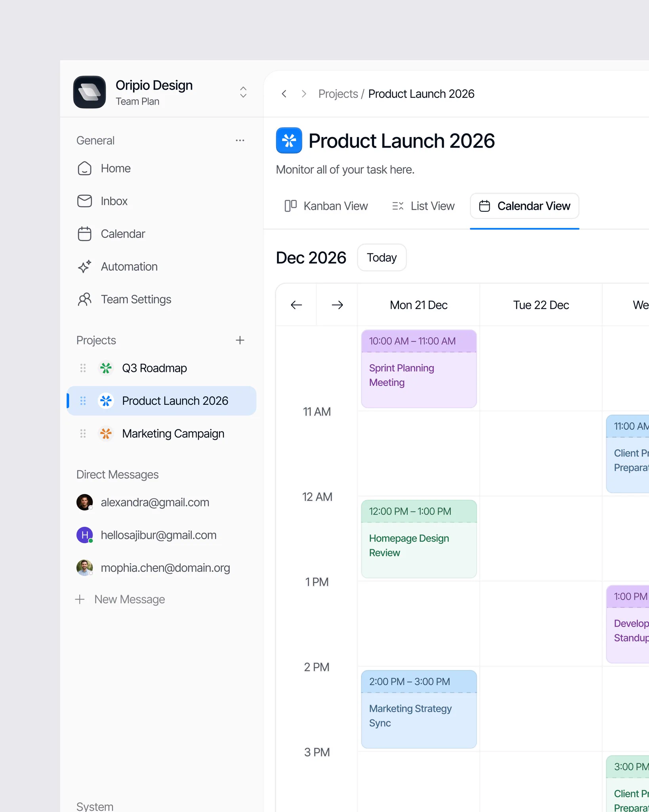Click the Oripio Design workspace logo
Image resolution: width=649 pixels, height=812 pixels.
[90, 92]
